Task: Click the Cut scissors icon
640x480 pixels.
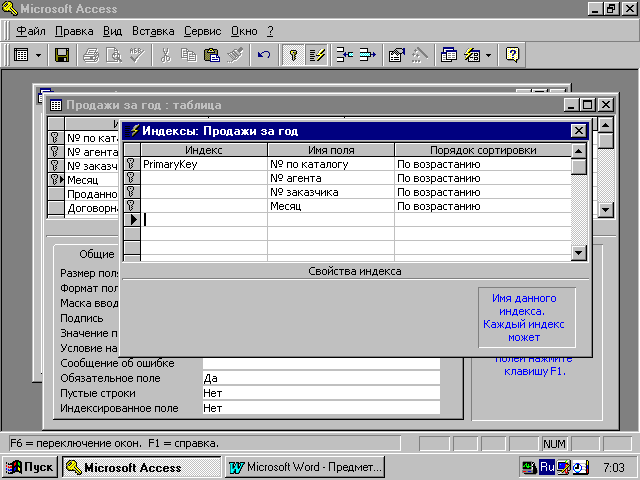Action: point(165,55)
